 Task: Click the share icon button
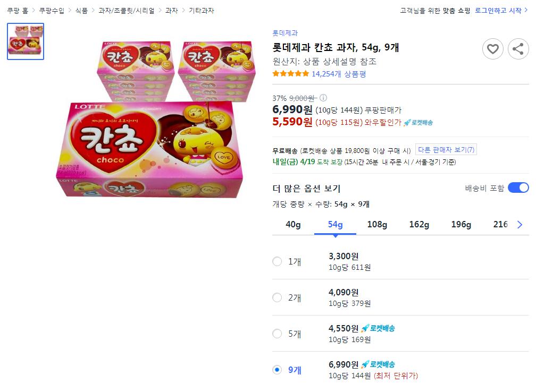click(x=518, y=49)
